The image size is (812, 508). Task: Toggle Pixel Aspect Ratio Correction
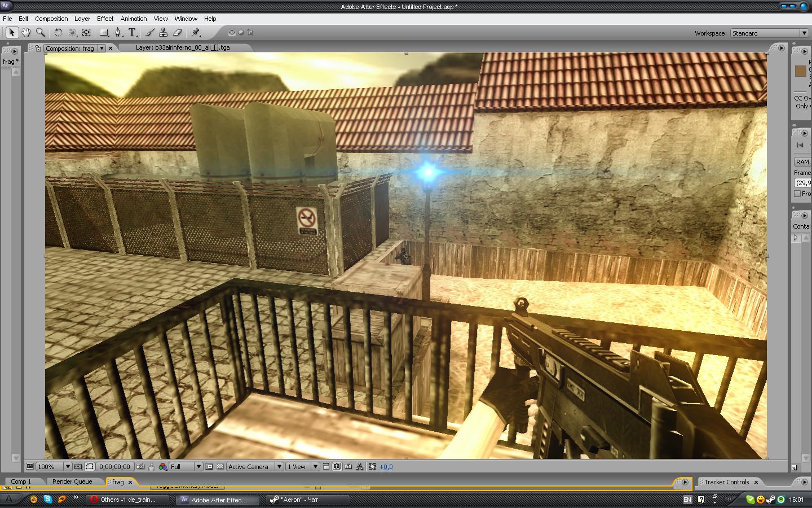point(326,467)
